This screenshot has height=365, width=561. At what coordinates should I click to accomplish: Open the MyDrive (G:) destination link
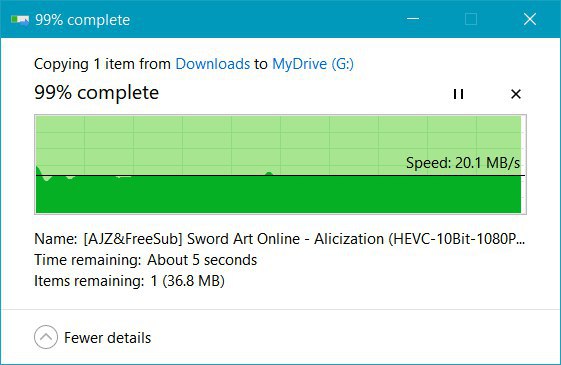point(313,64)
